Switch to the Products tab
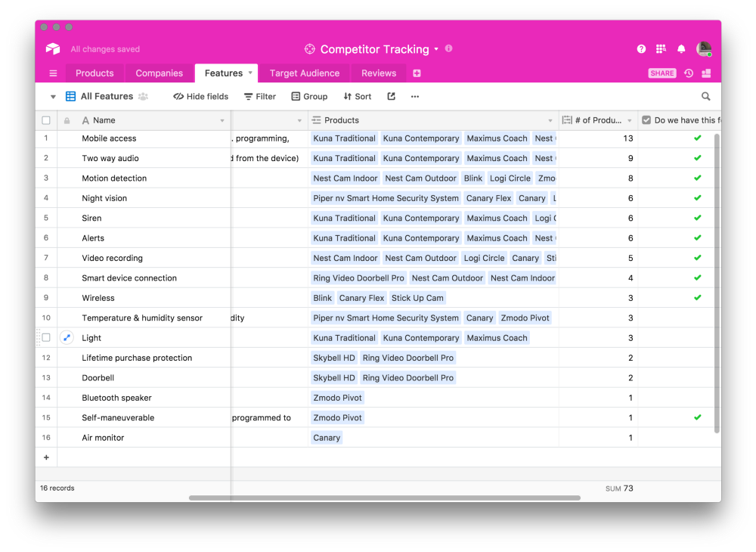Image resolution: width=756 pixels, height=552 pixels. (94, 73)
